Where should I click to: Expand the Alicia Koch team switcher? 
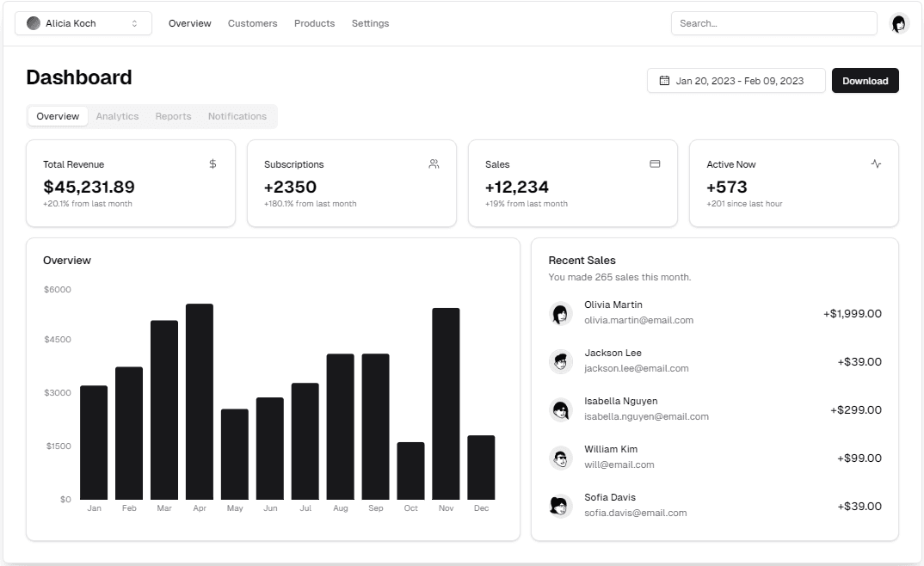83,22
